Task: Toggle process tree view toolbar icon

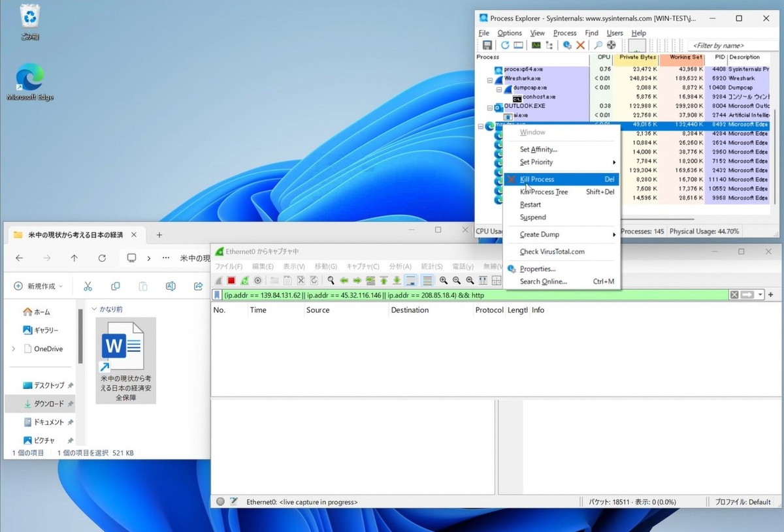Action: pyautogui.click(x=549, y=45)
